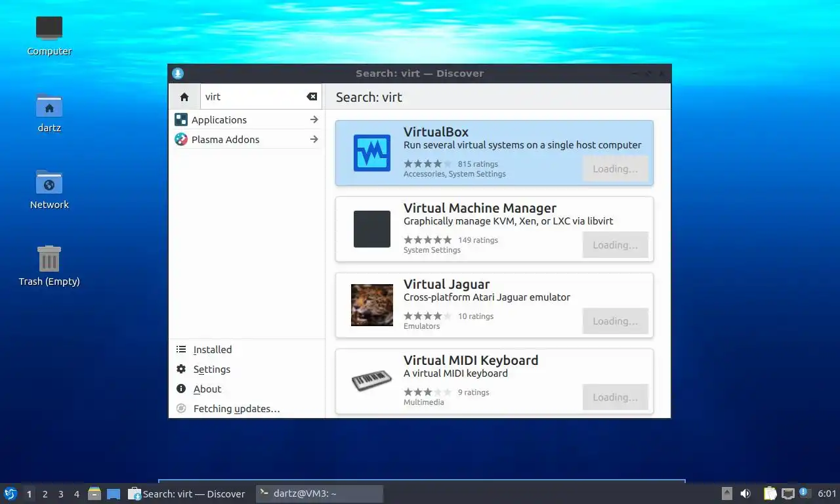Click the '9 ratings' text

point(474,392)
